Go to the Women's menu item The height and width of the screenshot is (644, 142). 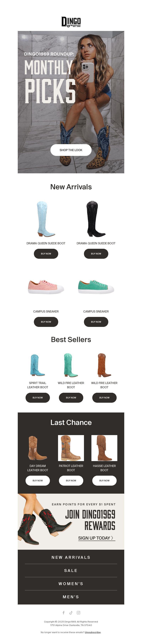click(x=71, y=584)
